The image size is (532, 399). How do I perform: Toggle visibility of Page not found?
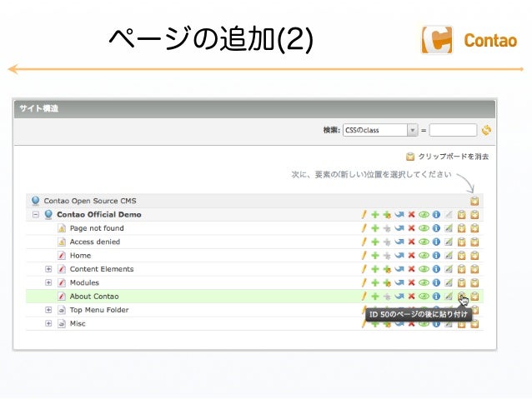424,228
